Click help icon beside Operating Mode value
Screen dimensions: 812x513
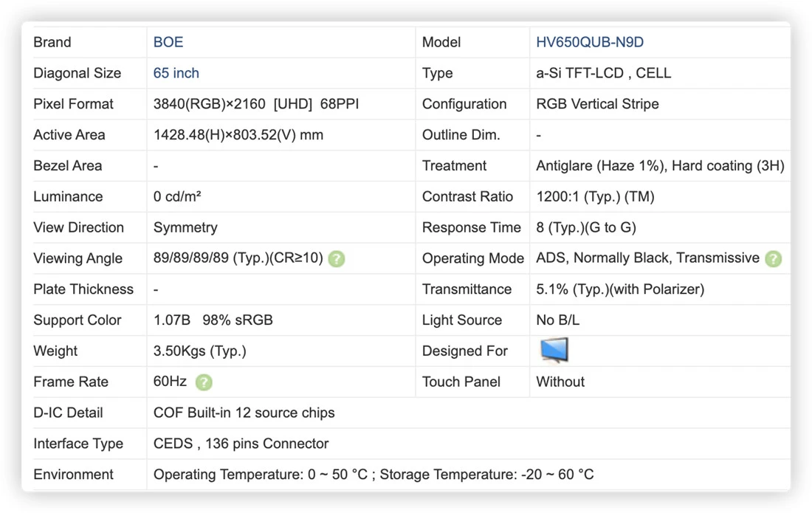point(773,259)
